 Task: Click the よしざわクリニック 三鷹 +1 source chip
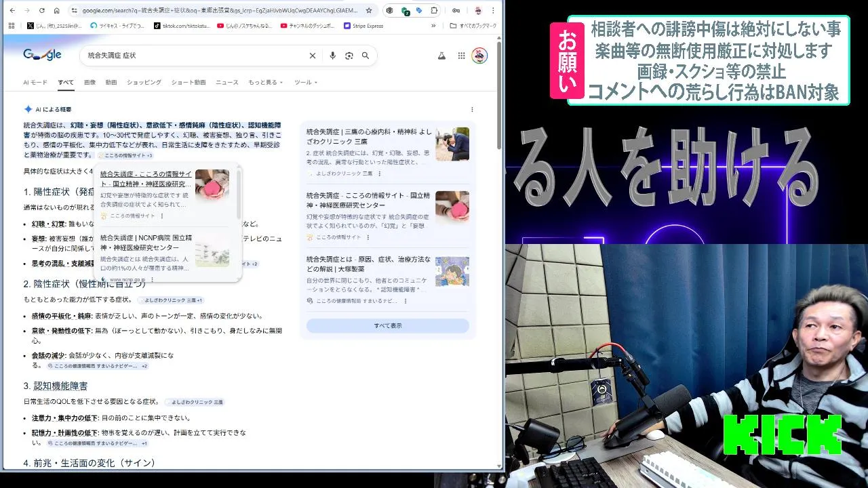click(x=171, y=300)
